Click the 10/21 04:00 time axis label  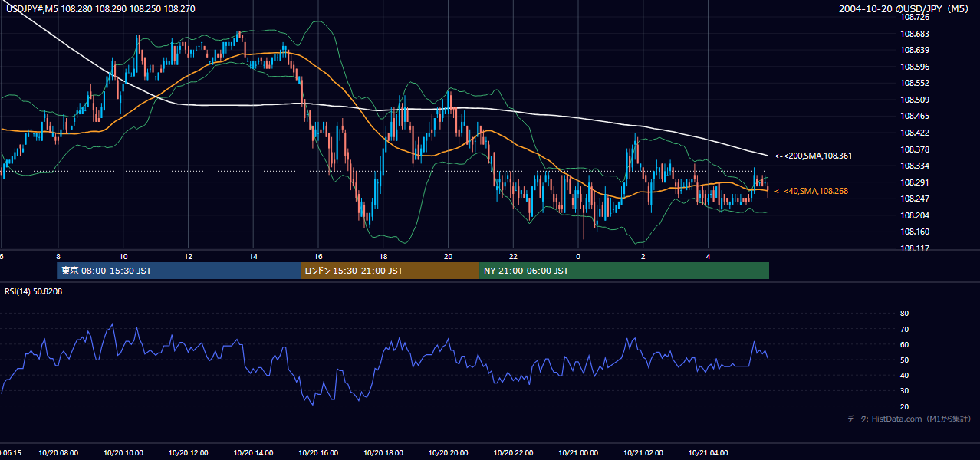(709, 453)
